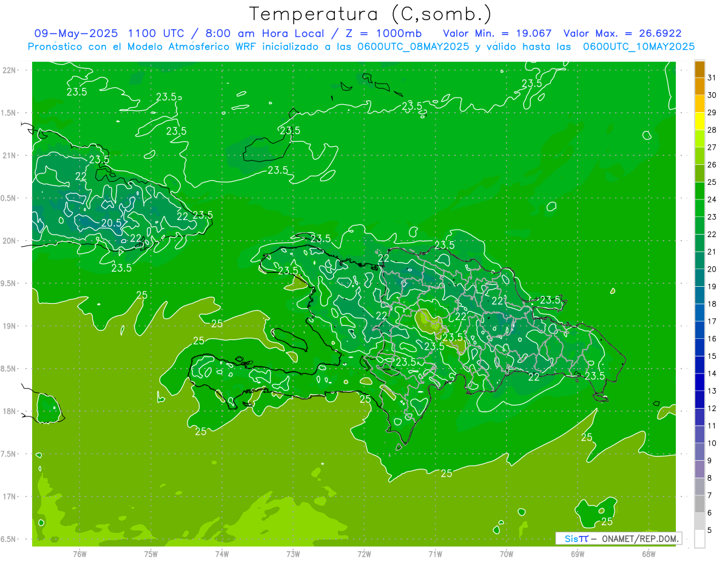This screenshot has height=562, width=728.
Task: Click the "72W" longitude axis label
Action: [364, 554]
